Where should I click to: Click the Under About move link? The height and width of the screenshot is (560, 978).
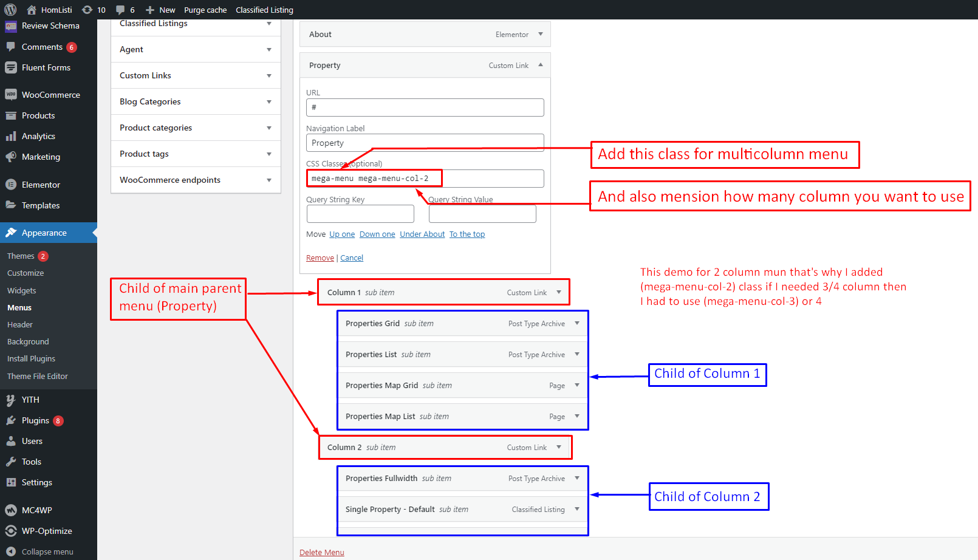pyautogui.click(x=422, y=234)
